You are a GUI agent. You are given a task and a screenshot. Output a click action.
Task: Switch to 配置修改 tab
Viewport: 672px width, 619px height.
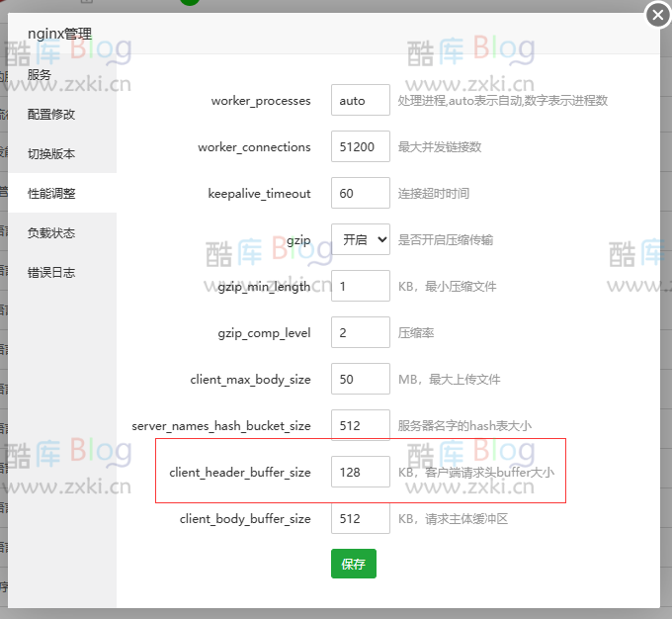tap(62, 114)
